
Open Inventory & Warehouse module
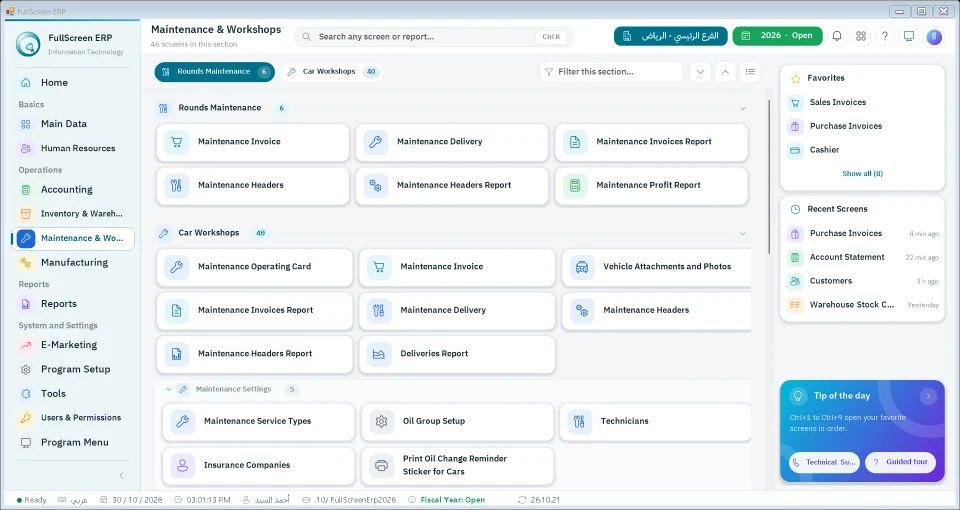(72, 214)
